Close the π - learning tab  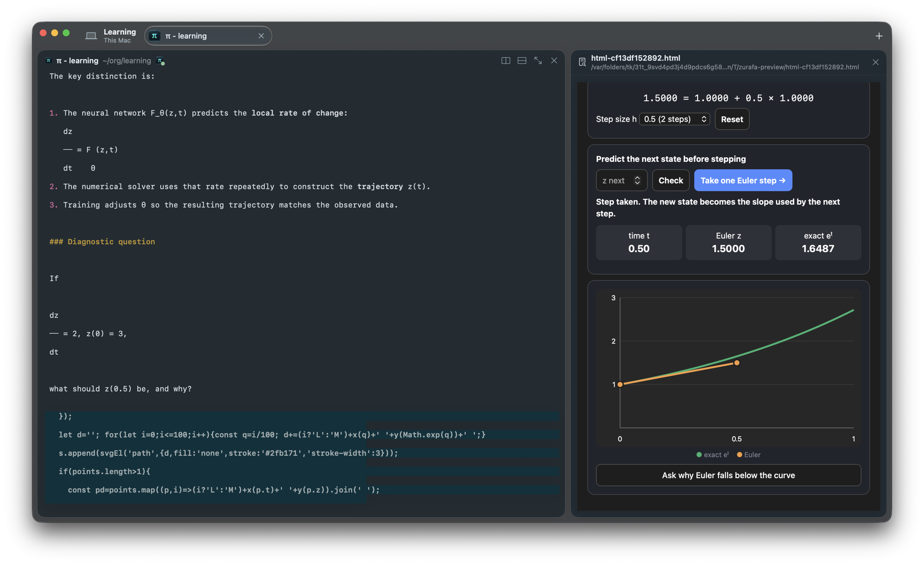click(x=261, y=36)
